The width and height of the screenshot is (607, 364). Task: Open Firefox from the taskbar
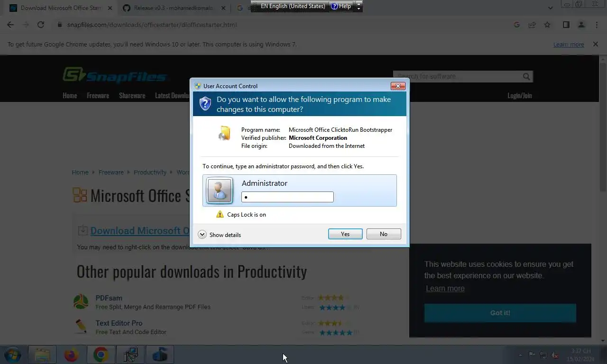coord(71,355)
